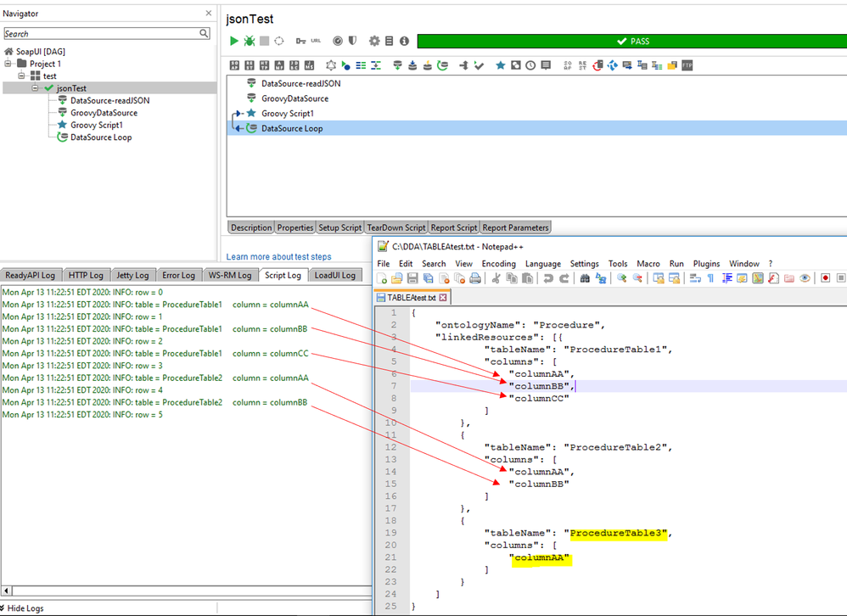Open the Encoding menu in Notepad++

498,264
